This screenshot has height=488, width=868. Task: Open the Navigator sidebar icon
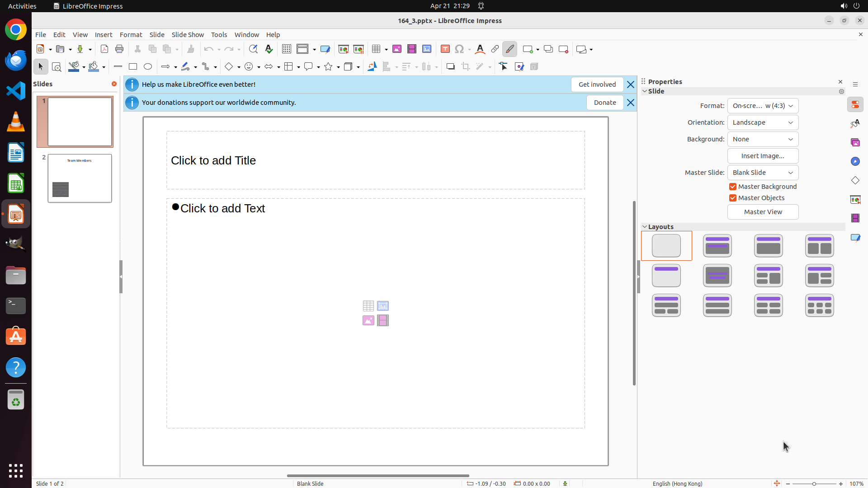(x=855, y=161)
